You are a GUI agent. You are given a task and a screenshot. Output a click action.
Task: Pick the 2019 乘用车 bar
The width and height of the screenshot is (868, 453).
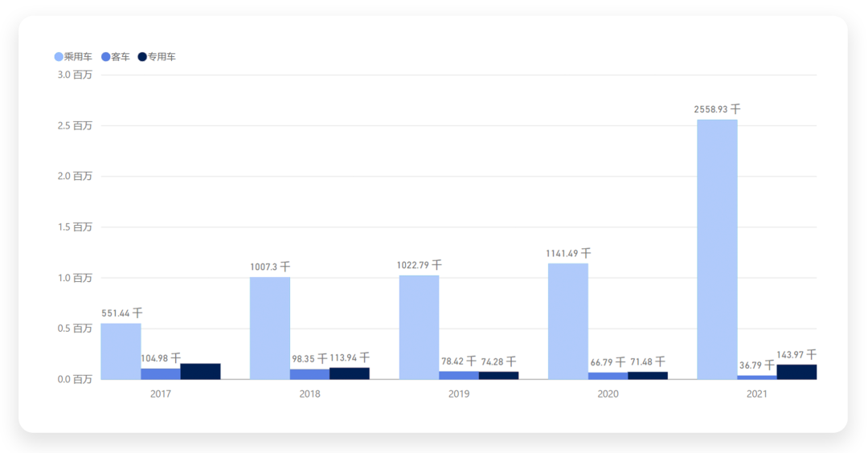419,327
